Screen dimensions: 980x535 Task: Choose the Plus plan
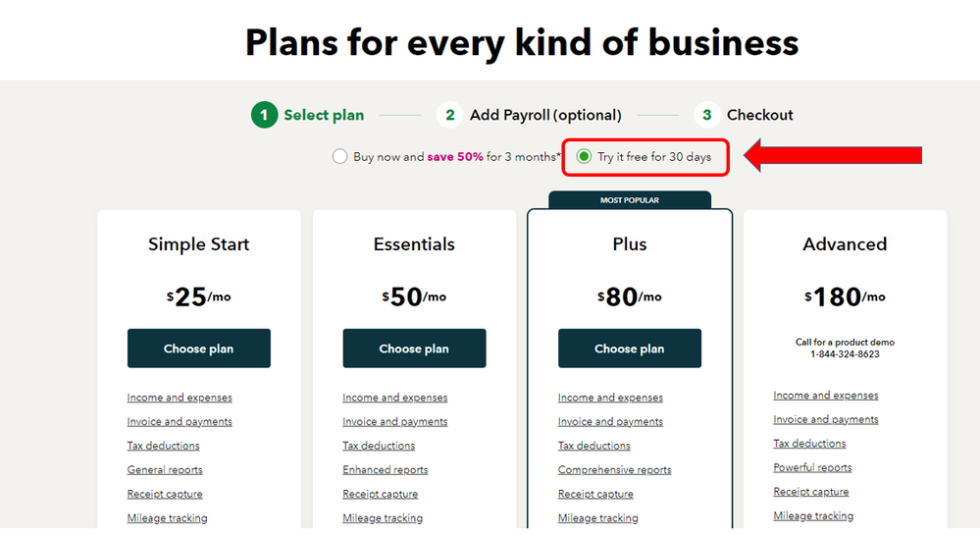(x=630, y=348)
